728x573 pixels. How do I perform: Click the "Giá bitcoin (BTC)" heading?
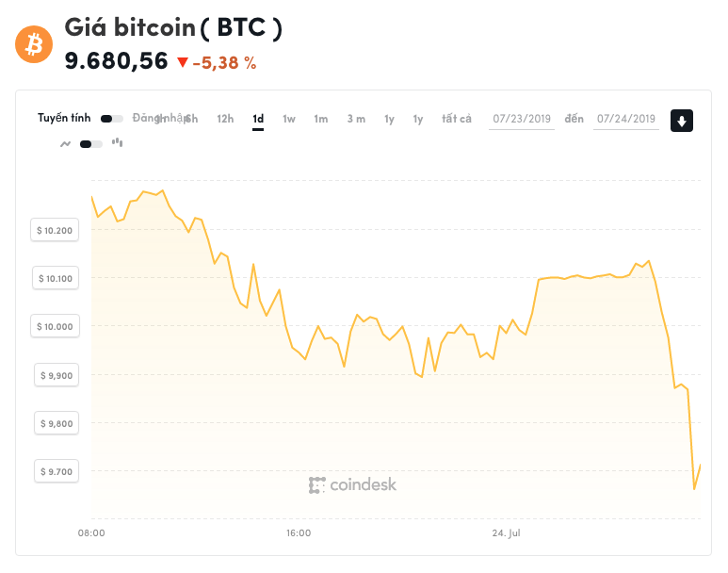pos(173,28)
